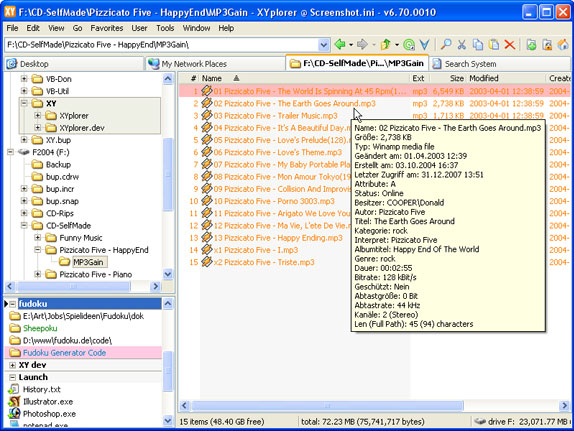The width and height of the screenshot is (574, 431).
Task: Sort files by the Name column header
Action: pos(304,78)
